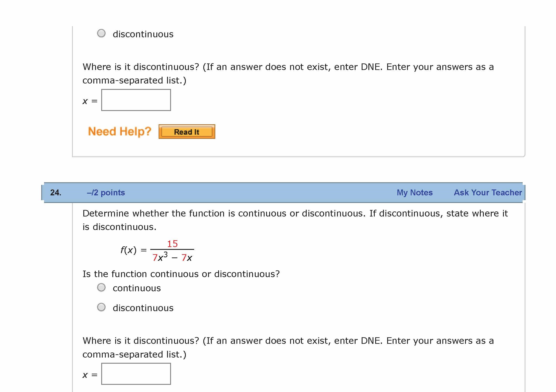The width and height of the screenshot is (556, 392).
Task: Click the –/2 points link
Action: (x=106, y=193)
